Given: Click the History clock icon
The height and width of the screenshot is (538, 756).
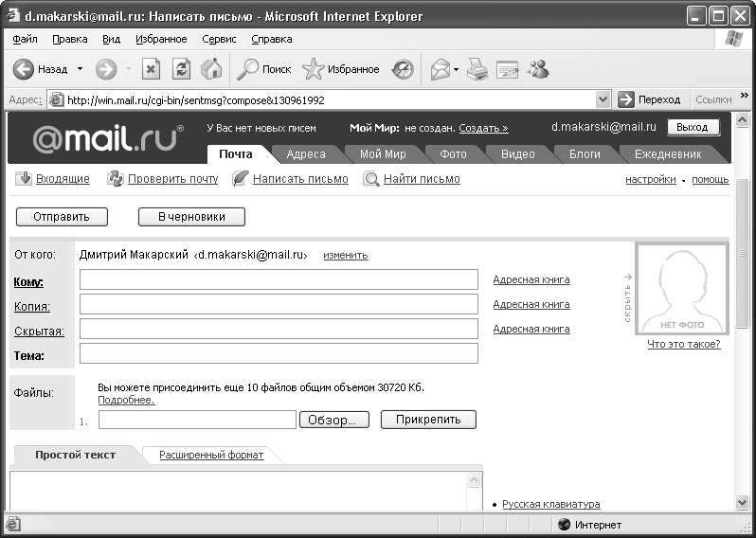Looking at the screenshot, I should pos(402,69).
